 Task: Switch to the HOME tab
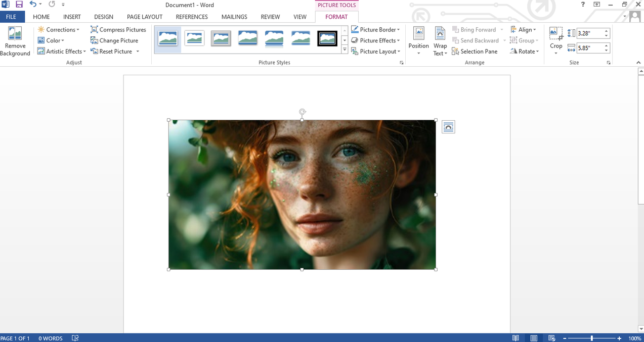tap(41, 17)
